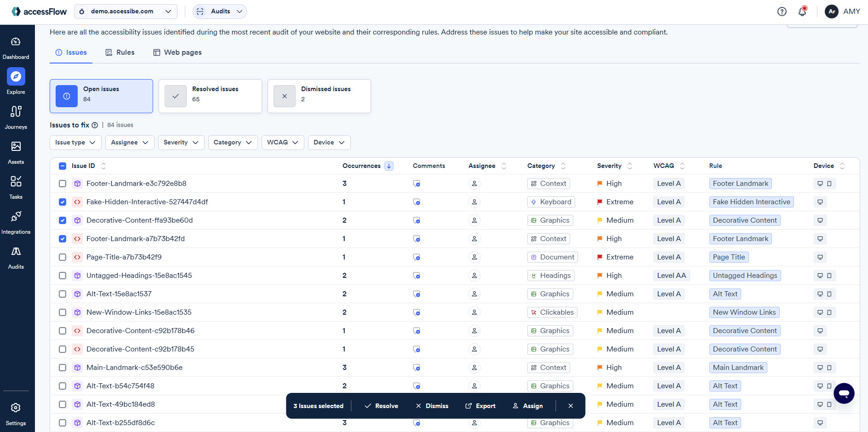The height and width of the screenshot is (432, 868).
Task: Switch to the Issues tab
Action: coord(71,52)
